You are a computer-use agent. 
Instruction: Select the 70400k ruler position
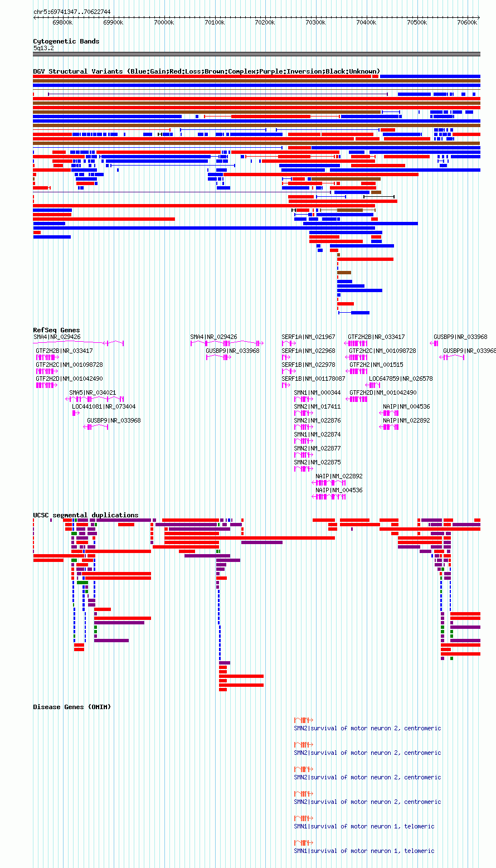point(366,23)
